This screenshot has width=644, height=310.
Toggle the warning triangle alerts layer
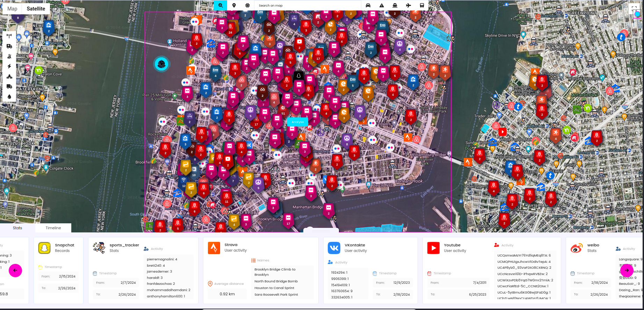point(382,5)
